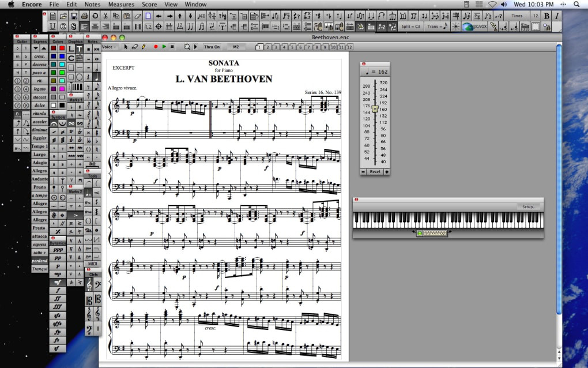Switch to page tab 5 of the score
Viewport: 588px width, 368px height.
coord(292,47)
